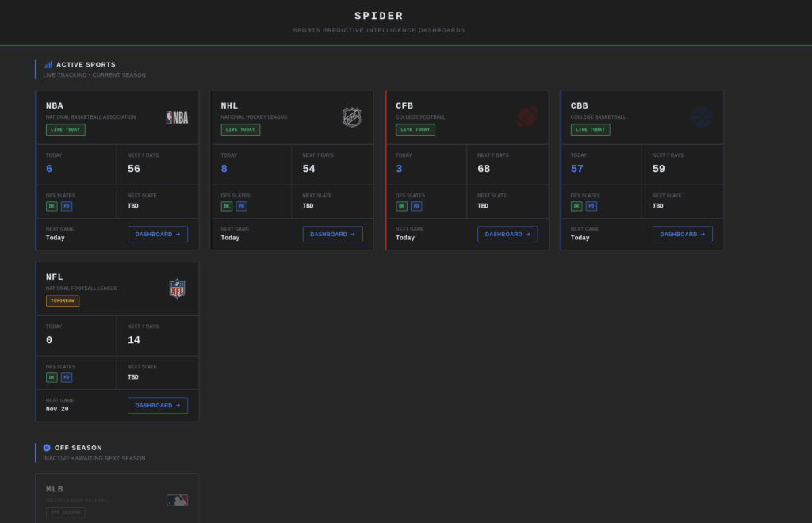Click the NFL shield logo icon
The width and height of the screenshot is (812, 523).
click(x=177, y=288)
